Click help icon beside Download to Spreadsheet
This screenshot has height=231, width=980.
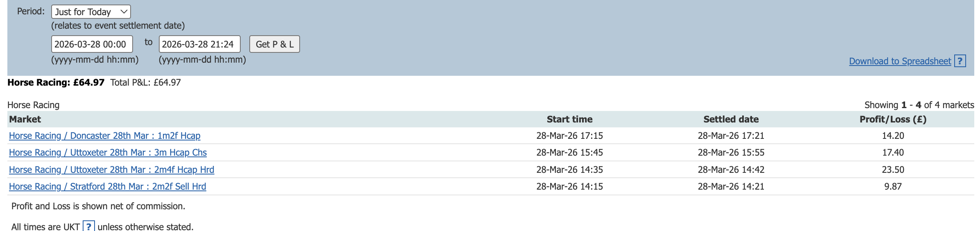click(960, 61)
